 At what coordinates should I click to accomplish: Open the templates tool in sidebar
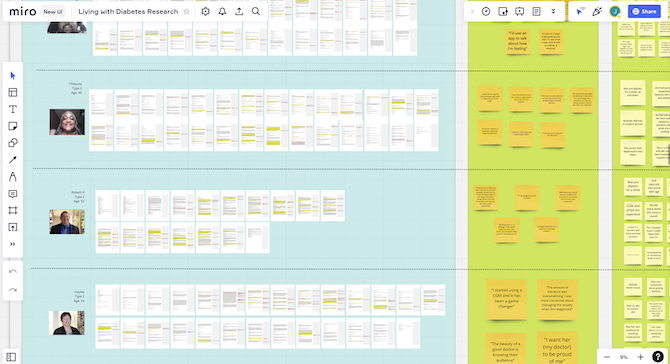(12, 92)
